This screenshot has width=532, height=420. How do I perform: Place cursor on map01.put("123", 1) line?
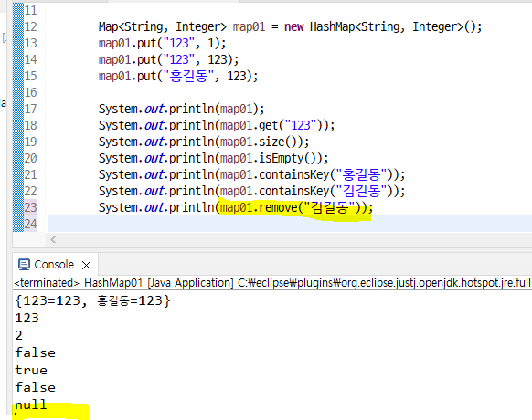click(162, 44)
